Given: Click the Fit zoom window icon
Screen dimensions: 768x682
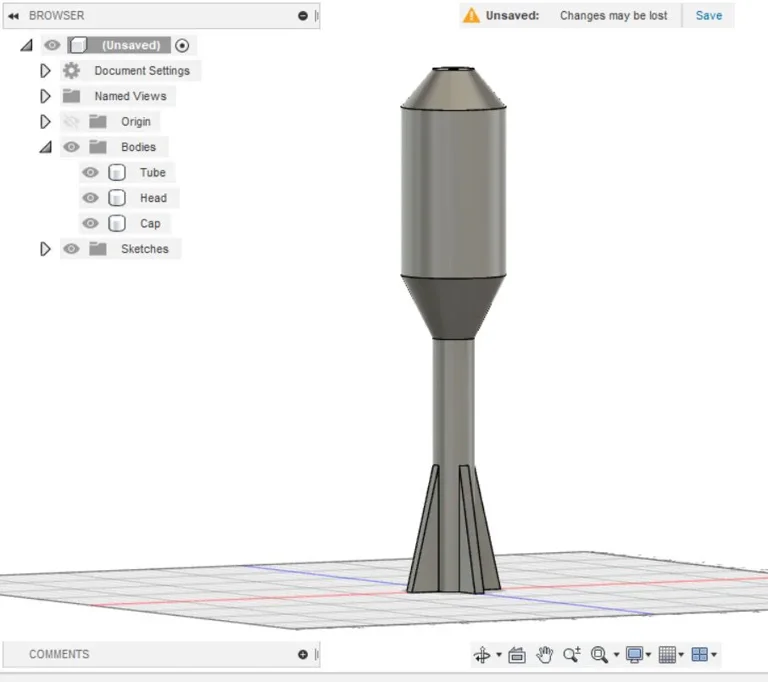Looking at the screenshot, I should 599,655.
